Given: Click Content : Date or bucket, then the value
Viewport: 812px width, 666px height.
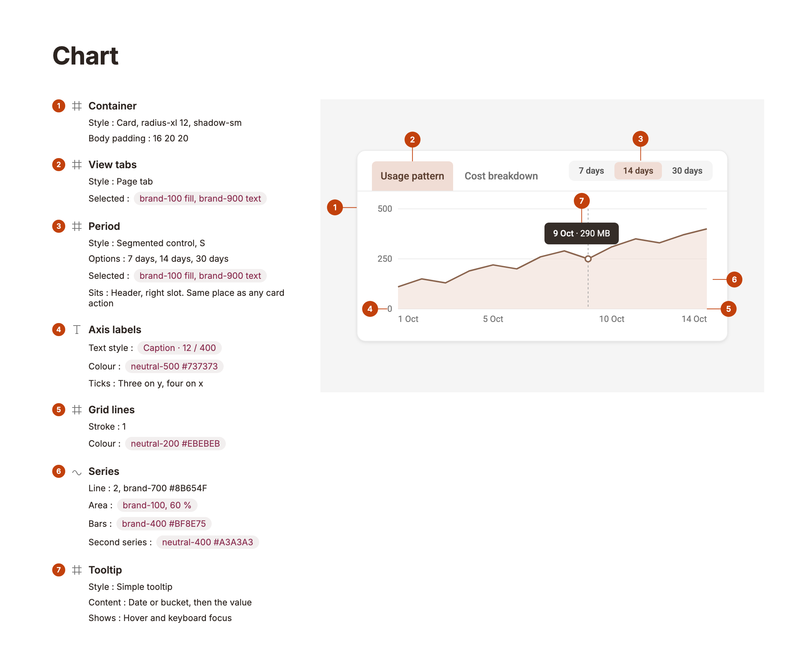Looking at the screenshot, I should pyautogui.click(x=170, y=602).
